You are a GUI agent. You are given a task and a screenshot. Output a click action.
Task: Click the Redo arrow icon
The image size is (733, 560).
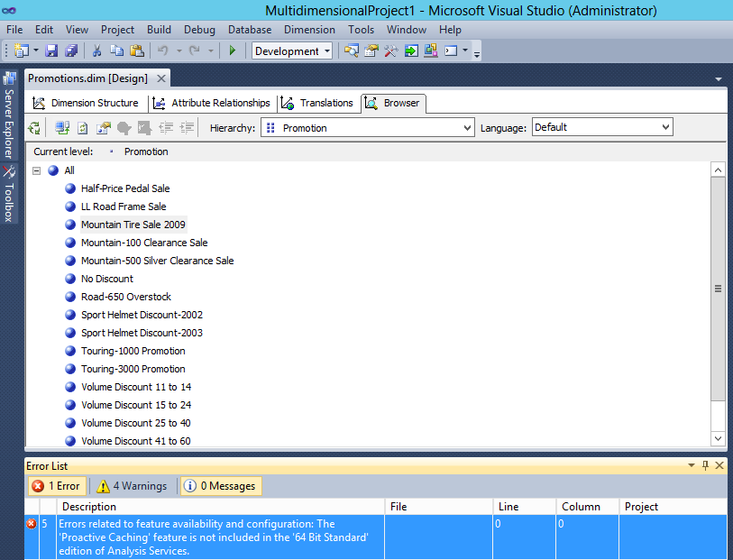click(195, 50)
